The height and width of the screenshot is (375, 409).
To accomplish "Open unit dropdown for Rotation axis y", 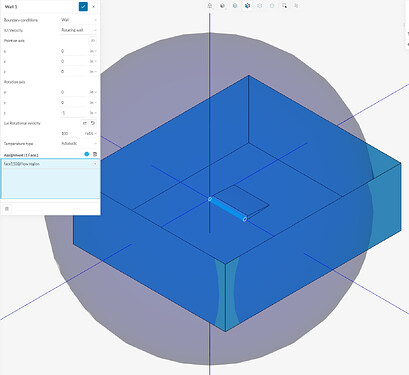I will [x=93, y=102].
